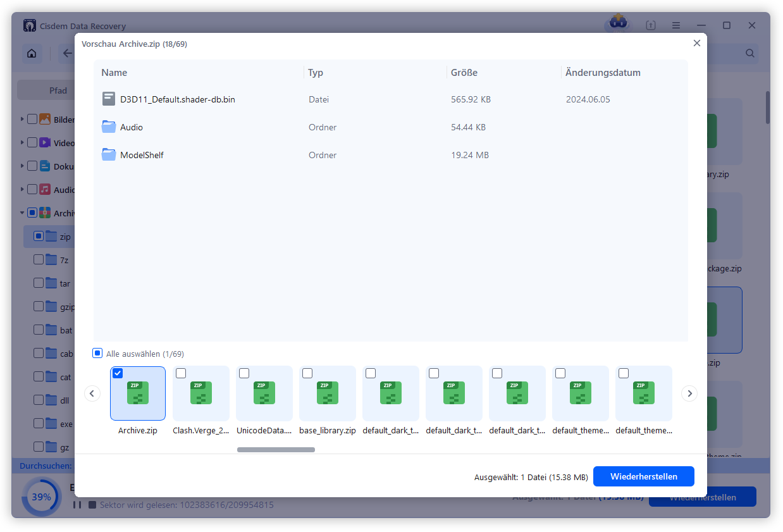This screenshot has height=532, width=783.
Task: Click the right carousel arrow
Action: coord(689,393)
